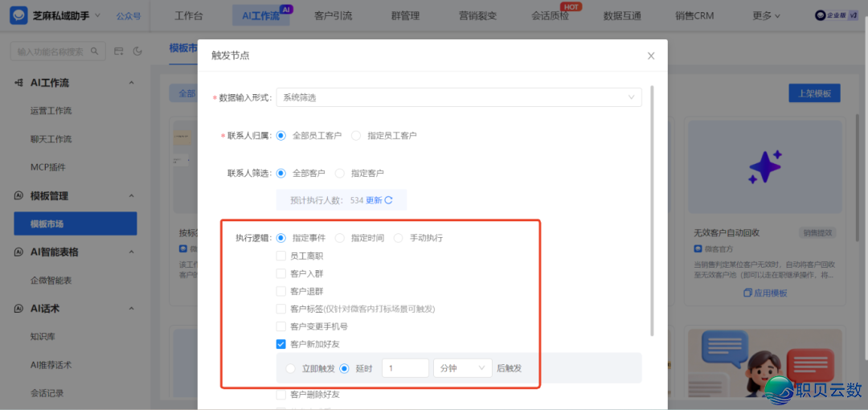This screenshot has width=868, height=410.
Task: Click the 企业版 badge icon at top right
Action: [821, 15]
